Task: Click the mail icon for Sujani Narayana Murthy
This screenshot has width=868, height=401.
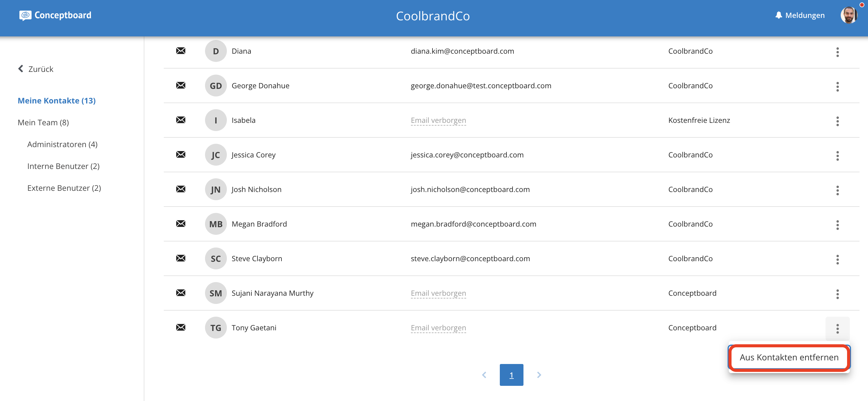Action: coord(181,293)
